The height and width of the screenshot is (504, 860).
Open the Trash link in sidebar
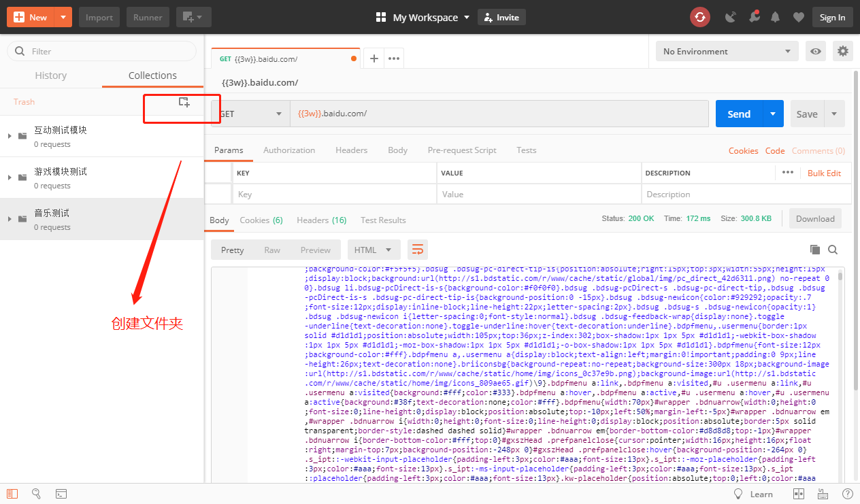[24, 101]
